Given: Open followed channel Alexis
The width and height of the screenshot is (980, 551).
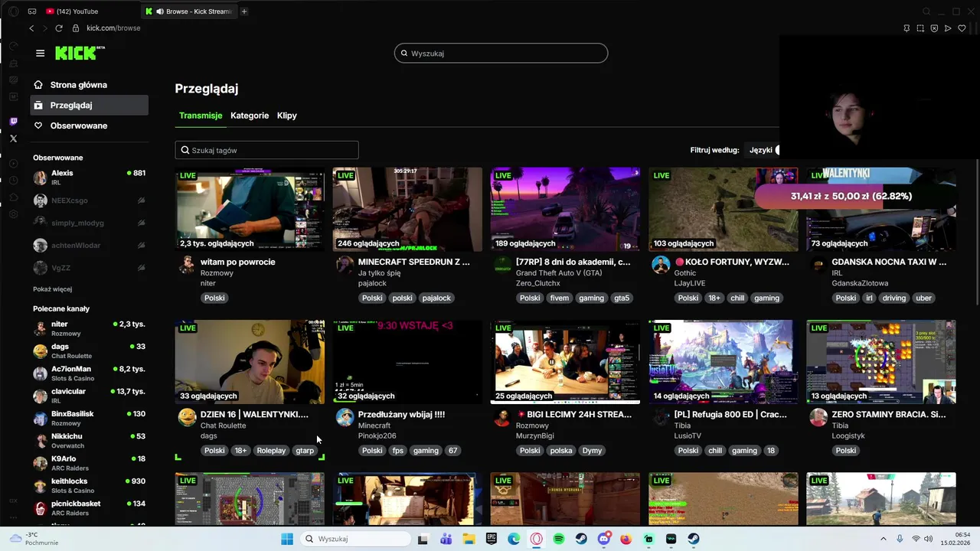Looking at the screenshot, I should click(x=90, y=178).
